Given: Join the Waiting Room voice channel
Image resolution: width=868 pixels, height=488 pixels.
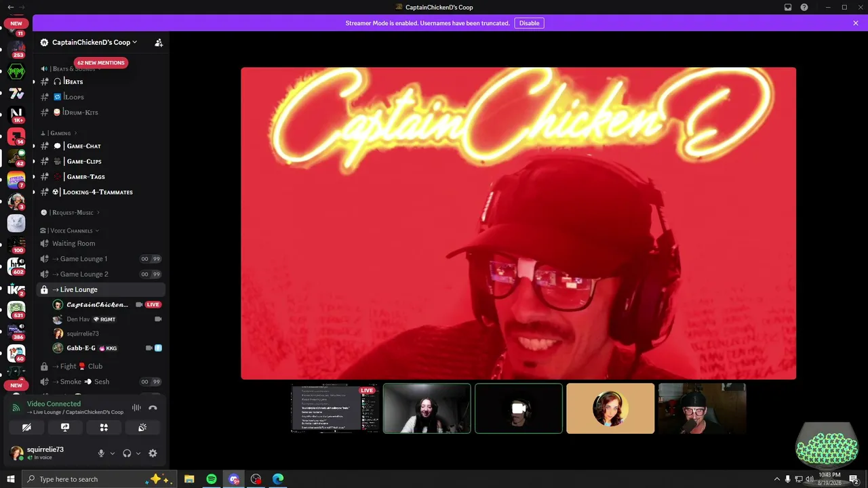Looking at the screenshot, I should 101,243.
